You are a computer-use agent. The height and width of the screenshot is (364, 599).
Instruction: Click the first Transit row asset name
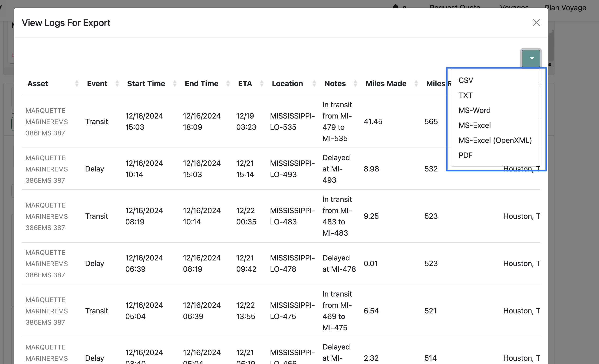pos(46,122)
